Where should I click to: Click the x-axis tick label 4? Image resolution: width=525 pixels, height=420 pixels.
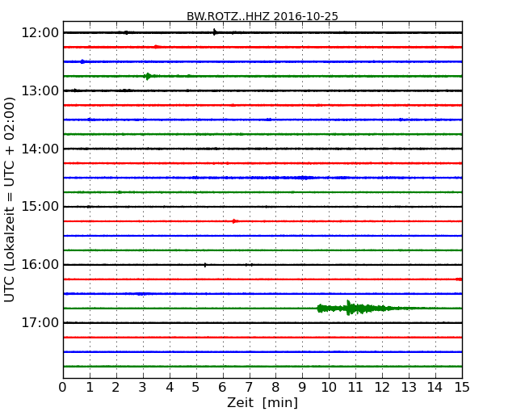coord(170,388)
